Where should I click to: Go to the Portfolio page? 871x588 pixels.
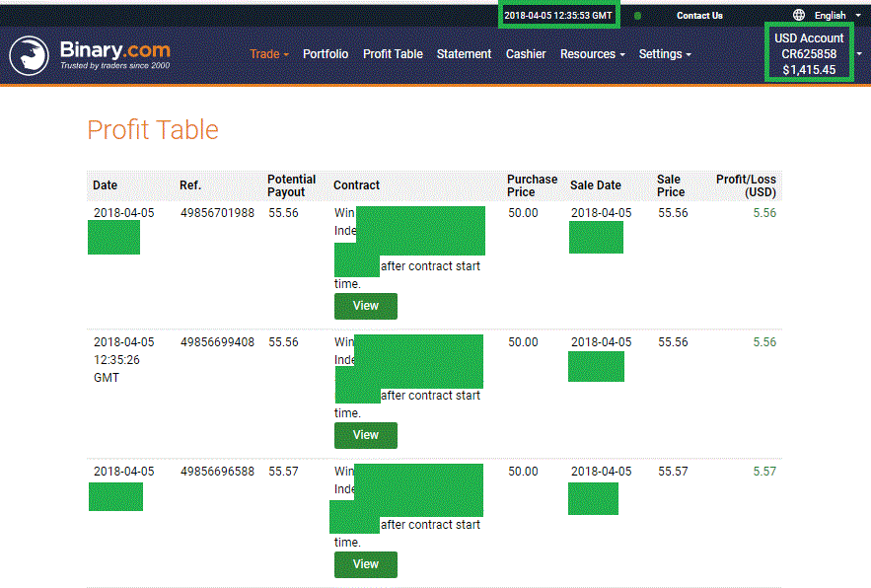tap(326, 54)
